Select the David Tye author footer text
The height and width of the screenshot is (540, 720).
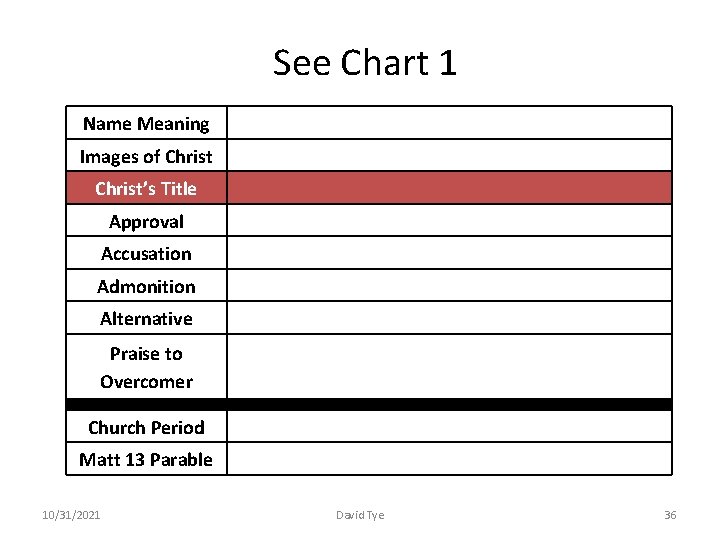point(360,515)
